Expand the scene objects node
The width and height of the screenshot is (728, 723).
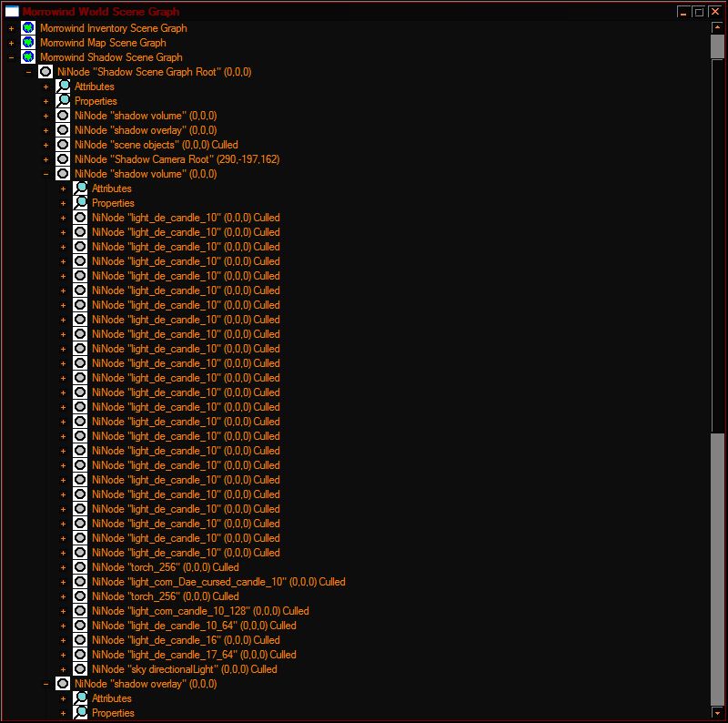46,145
